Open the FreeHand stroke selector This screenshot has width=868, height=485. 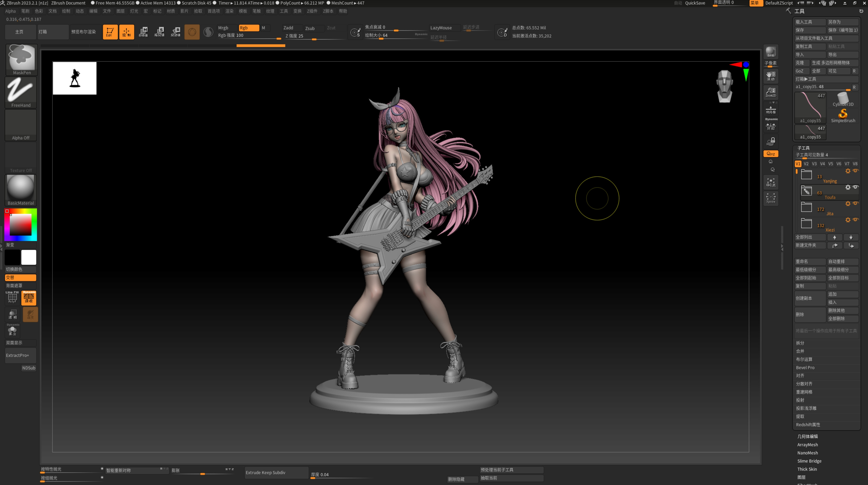point(21,92)
